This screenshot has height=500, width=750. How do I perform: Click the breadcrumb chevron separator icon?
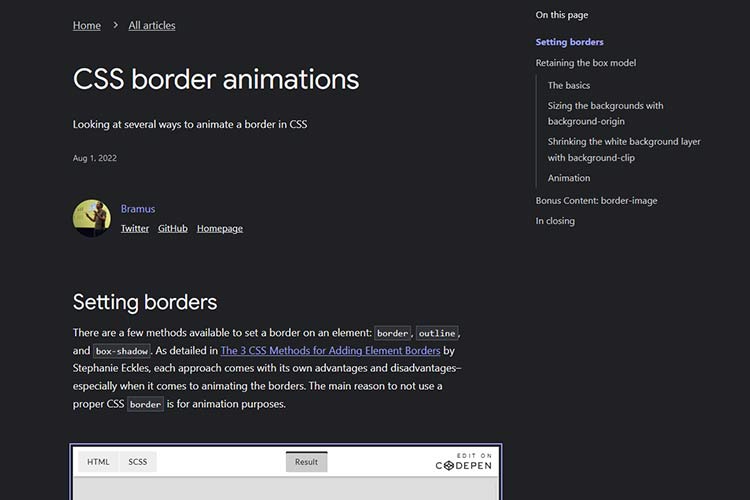115,25
